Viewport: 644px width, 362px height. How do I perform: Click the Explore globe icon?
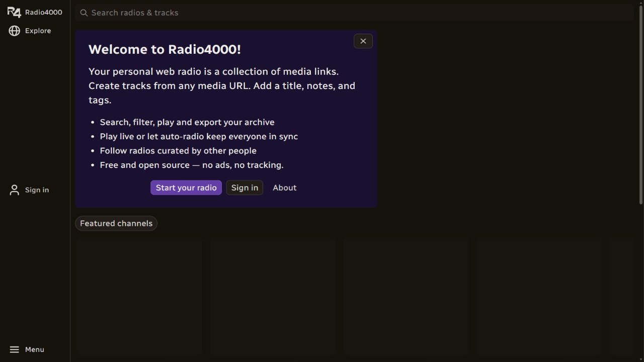coord(15,31)
